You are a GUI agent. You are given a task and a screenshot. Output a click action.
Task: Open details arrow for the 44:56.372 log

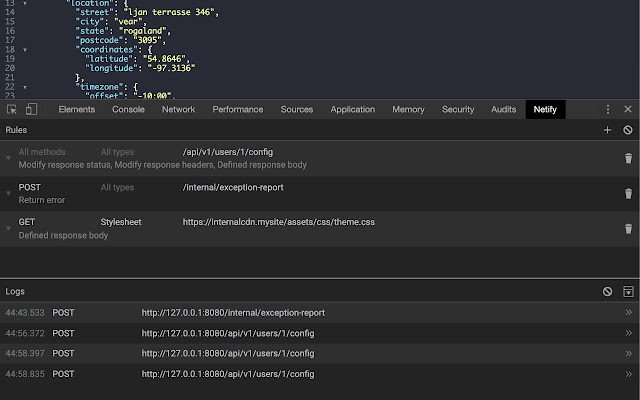pos(628,333)
